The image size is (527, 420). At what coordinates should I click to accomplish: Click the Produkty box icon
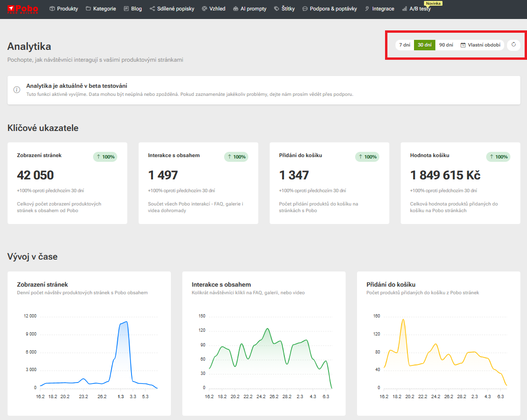click(x=52, y=9)
